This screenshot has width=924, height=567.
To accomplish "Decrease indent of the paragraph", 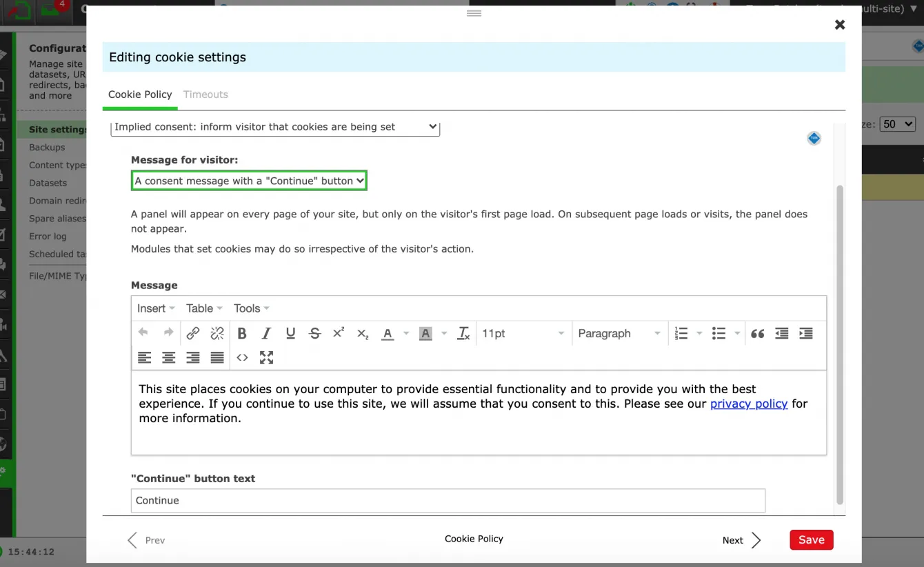I will [782, 333].
